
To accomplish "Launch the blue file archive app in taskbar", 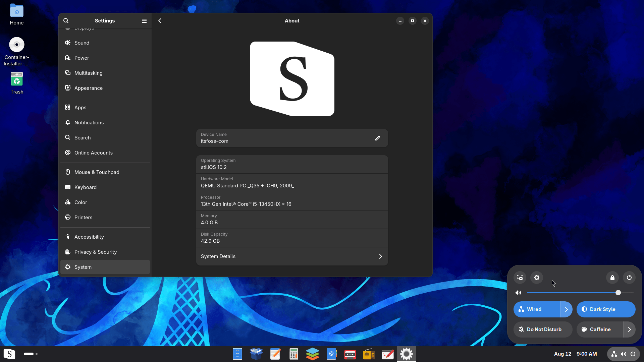I will click(x=237, y=354).
